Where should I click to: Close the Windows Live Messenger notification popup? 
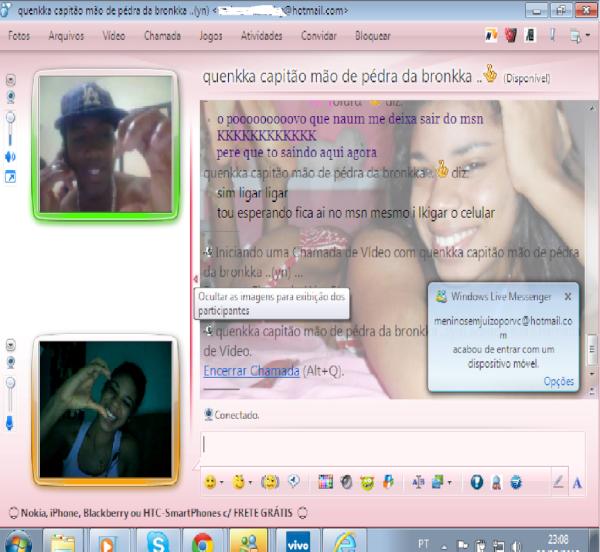(568, 296)
